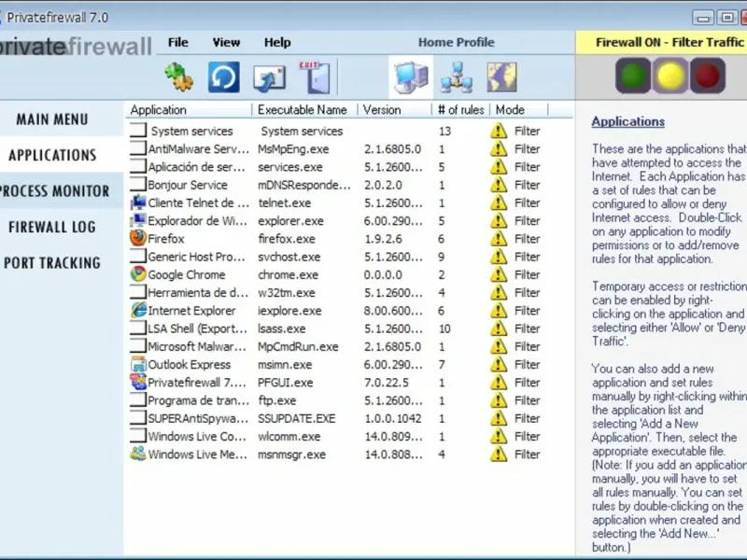Open the Help menu
This screenshot has width=747, height=560.
pos(277,42)
